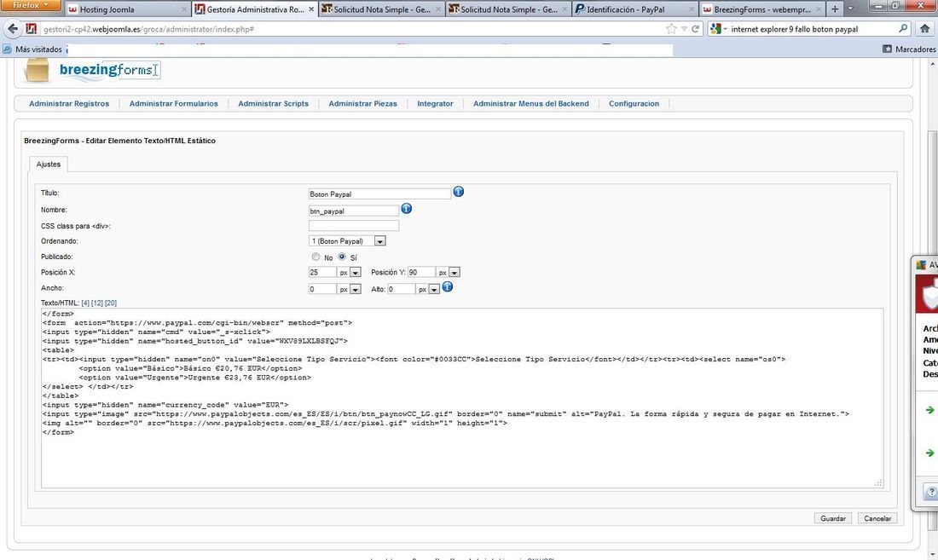
Task: Open Administrar Piezas menu
Action: point(362,103)
